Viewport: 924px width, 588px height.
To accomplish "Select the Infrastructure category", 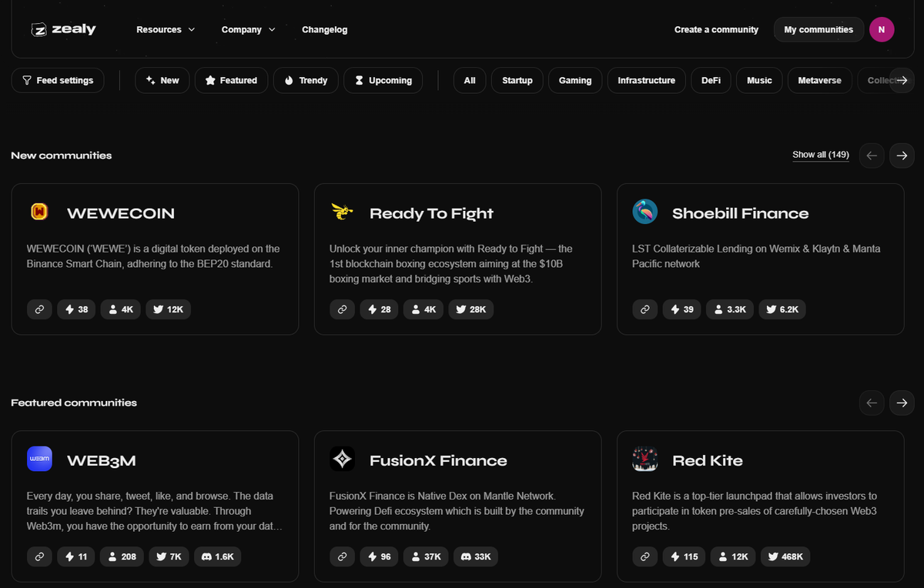I will pyautogui.click(x=646, y=80).
